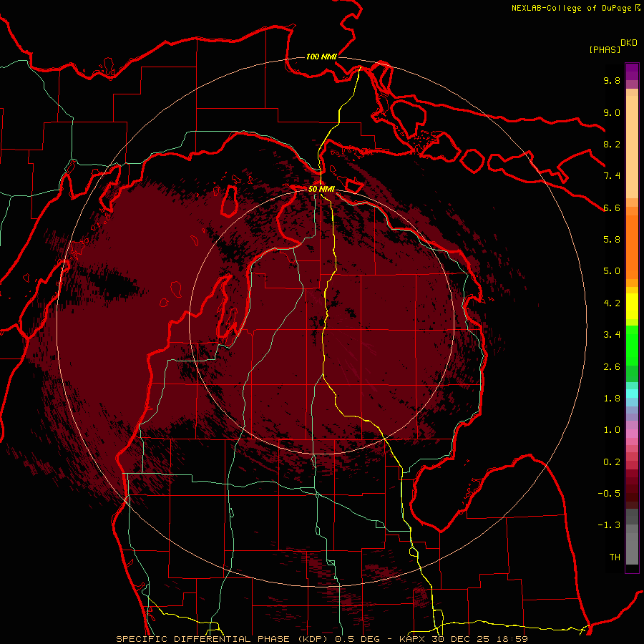Viewport: 644px width, 644px height.
Task: Select the -0.5 legend value
Action: (x=609, y=494)
